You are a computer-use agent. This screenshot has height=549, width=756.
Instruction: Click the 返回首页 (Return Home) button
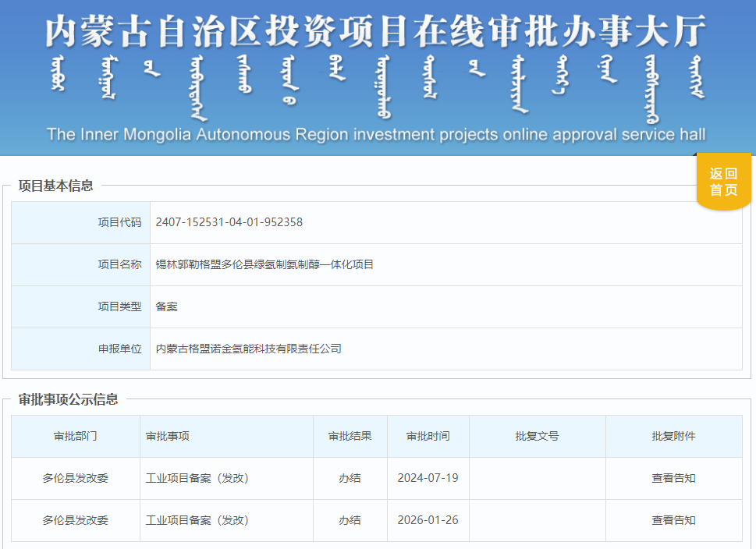[722, 181]
